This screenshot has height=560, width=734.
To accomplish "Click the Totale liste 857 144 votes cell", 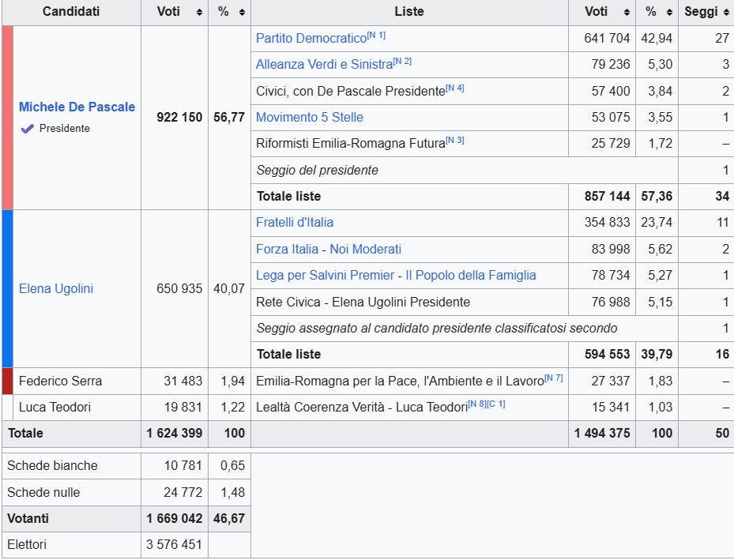I will point(607,197).
